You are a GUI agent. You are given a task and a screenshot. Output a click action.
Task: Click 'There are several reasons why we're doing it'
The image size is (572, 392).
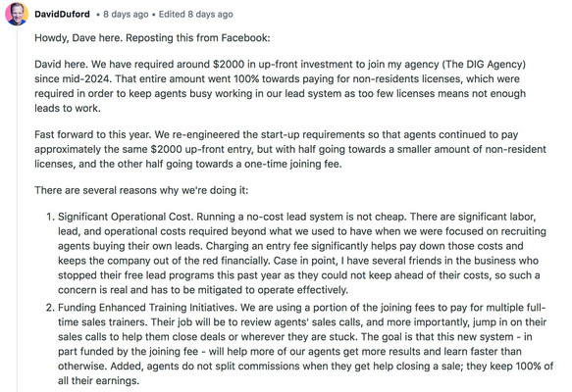tap(141, 190)
